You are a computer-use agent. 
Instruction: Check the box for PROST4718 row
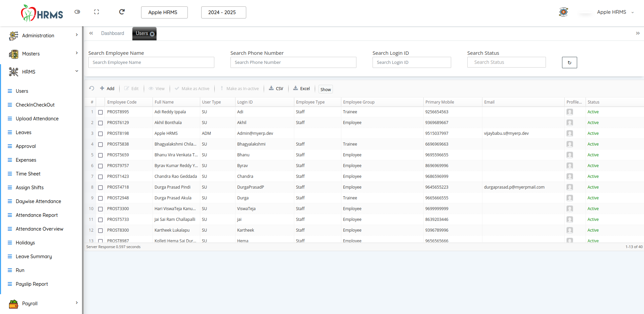(x=100, y=188)
